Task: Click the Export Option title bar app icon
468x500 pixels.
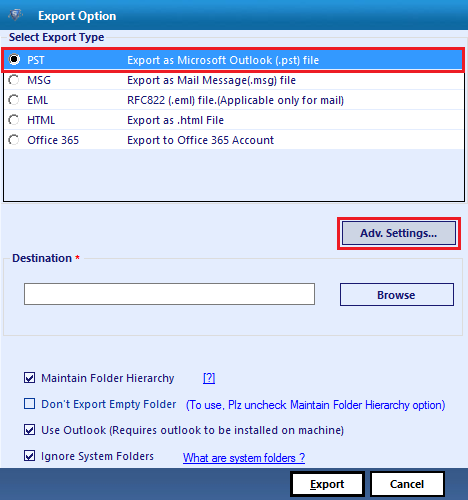Action: click(15, 15)
